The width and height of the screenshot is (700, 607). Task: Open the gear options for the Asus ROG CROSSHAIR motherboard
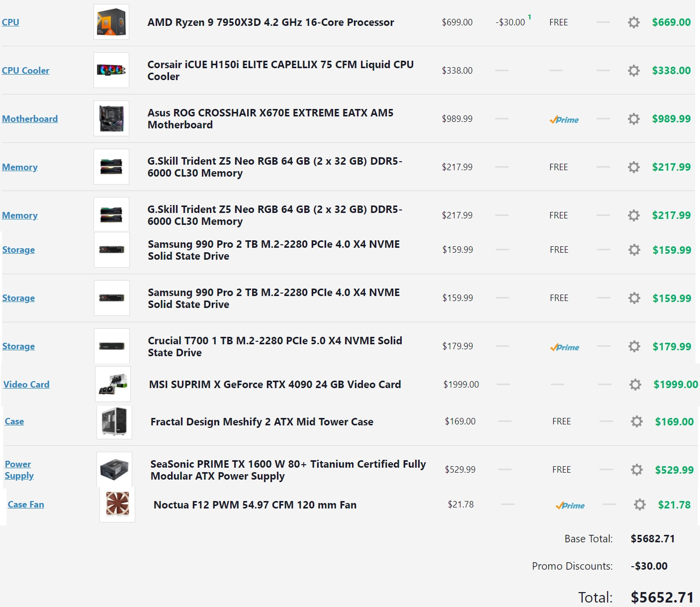coord(633,119)
